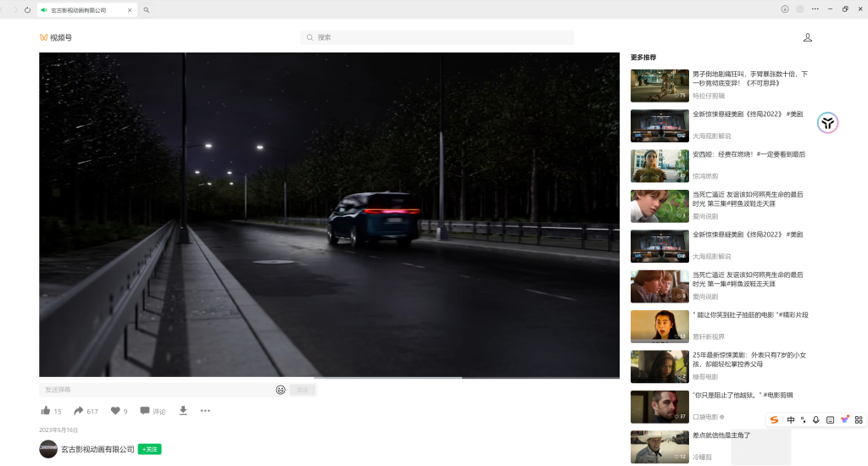The image size is (868, 466).
Task: Toggle punctuation mode on the input toolbar
Action: coord(804,420)
